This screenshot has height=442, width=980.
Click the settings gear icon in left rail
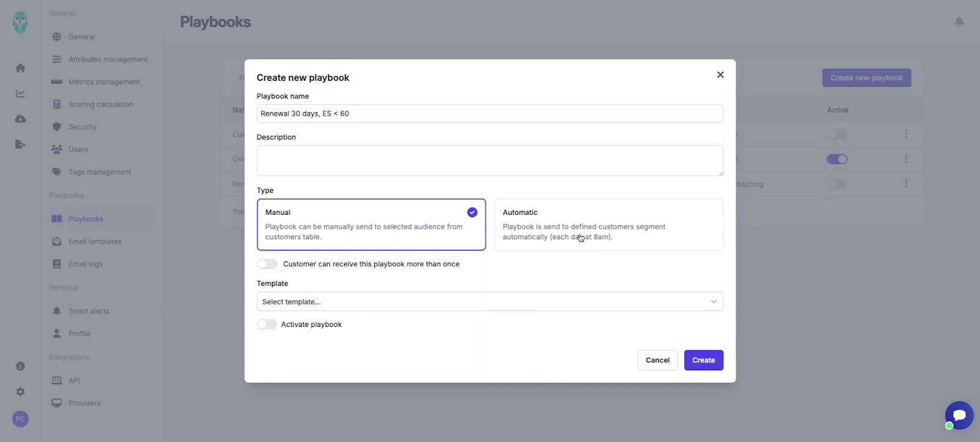(x=20, y=392)
